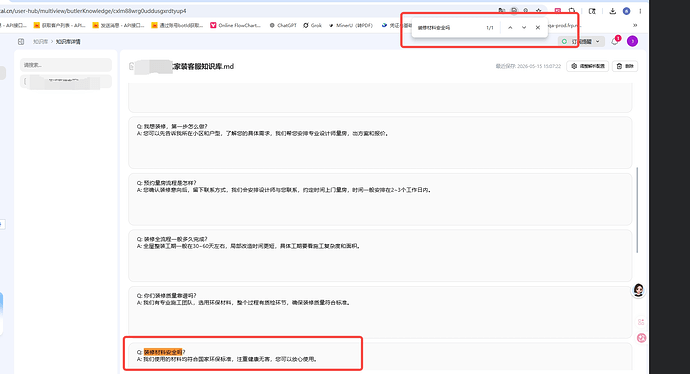Viewport: 690px width, 374px height.
Task: Open the ChatGPT bookmark
Action: click(x=283, y=25)
